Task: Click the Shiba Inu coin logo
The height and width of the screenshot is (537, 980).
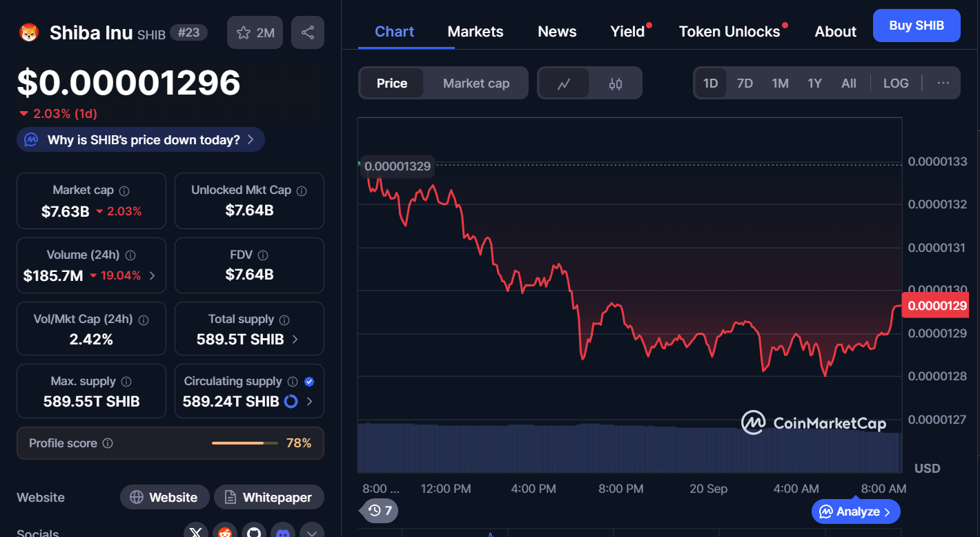Action: tap(29, 32)
